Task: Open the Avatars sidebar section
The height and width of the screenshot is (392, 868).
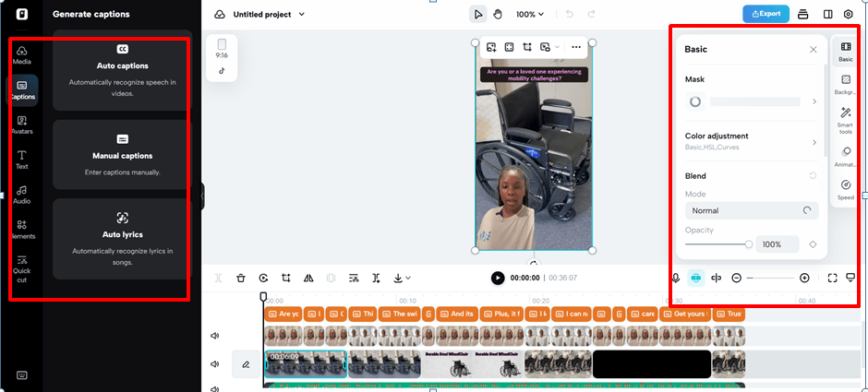Action: point(22,124)
